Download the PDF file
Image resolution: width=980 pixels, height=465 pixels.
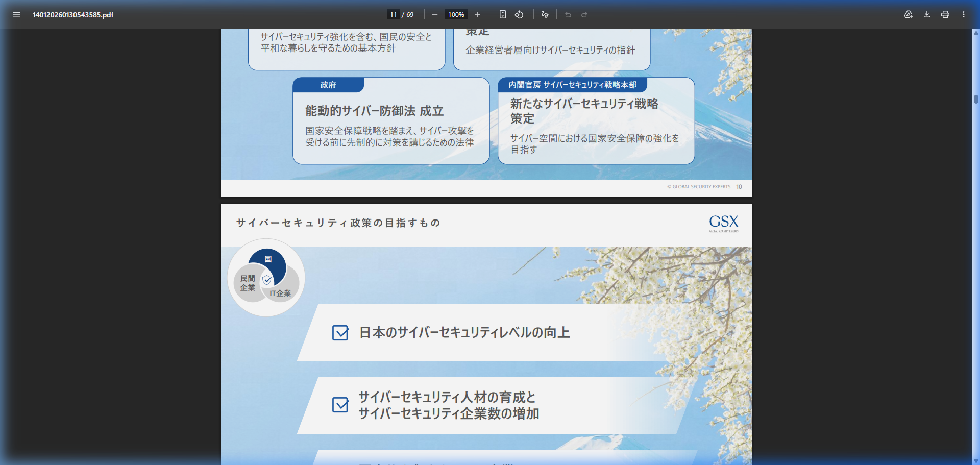coord(926,15)
